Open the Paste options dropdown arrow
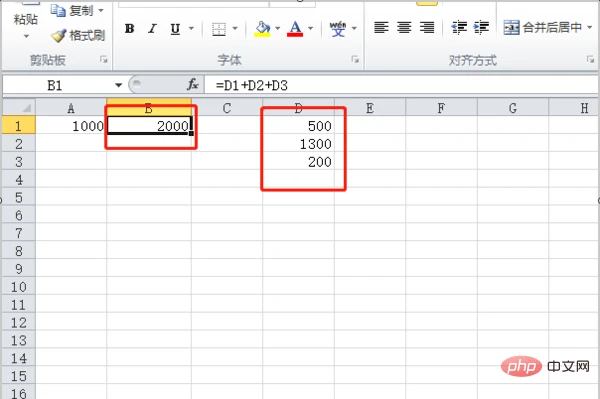The height and width of the screenshot is (399, 600). coord(26,36)
